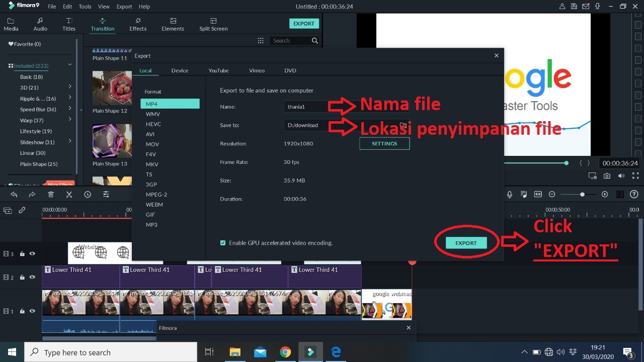The image size is (644, 362).
Task: Click the EXPORT button in the dialog
Action: tap(466, 242)
